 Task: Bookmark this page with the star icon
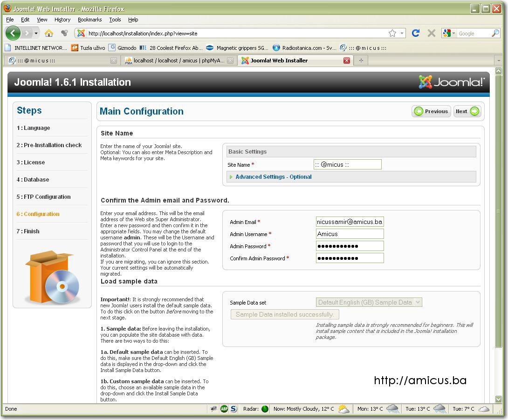[x=392, y=33]
